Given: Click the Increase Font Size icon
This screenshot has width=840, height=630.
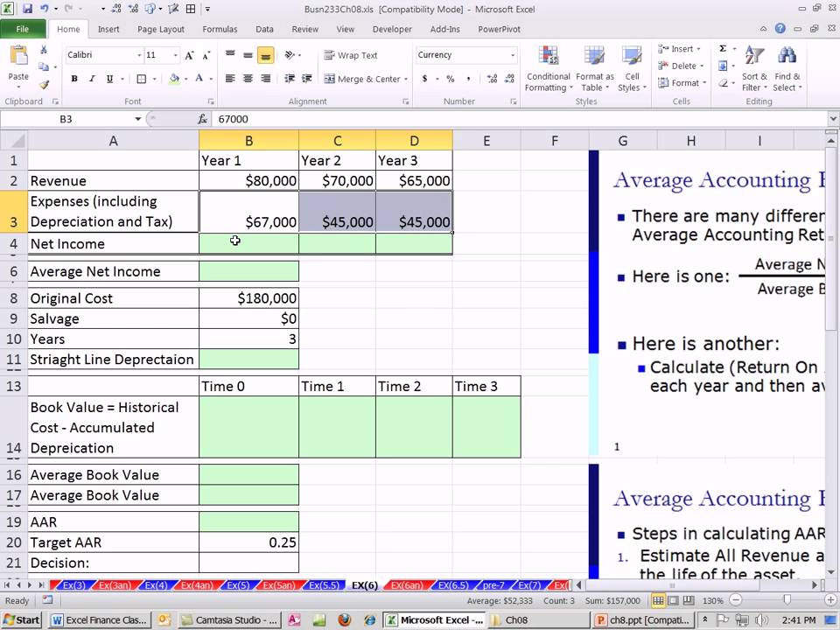Looking at the screenshot, I should 189,55.
